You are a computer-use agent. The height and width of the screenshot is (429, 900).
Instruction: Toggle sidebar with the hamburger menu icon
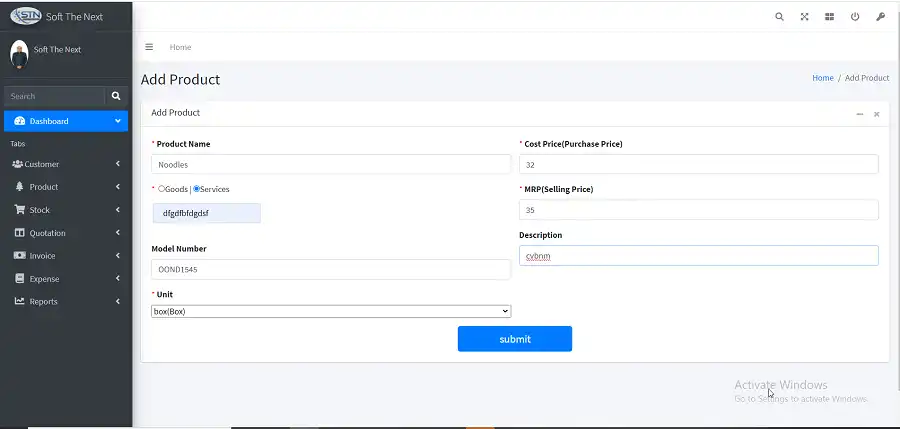click(149, 47)
